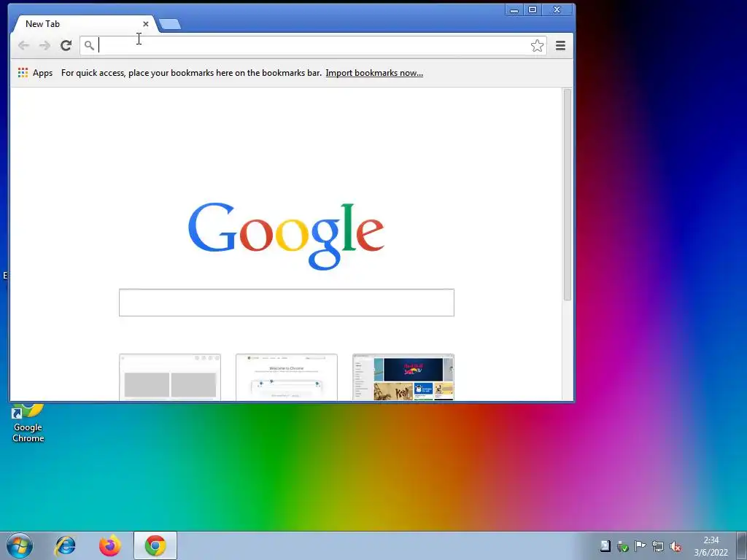Launch Firefox from the taskbar
The image size is (747, 560).
click(x=110, y=545)
